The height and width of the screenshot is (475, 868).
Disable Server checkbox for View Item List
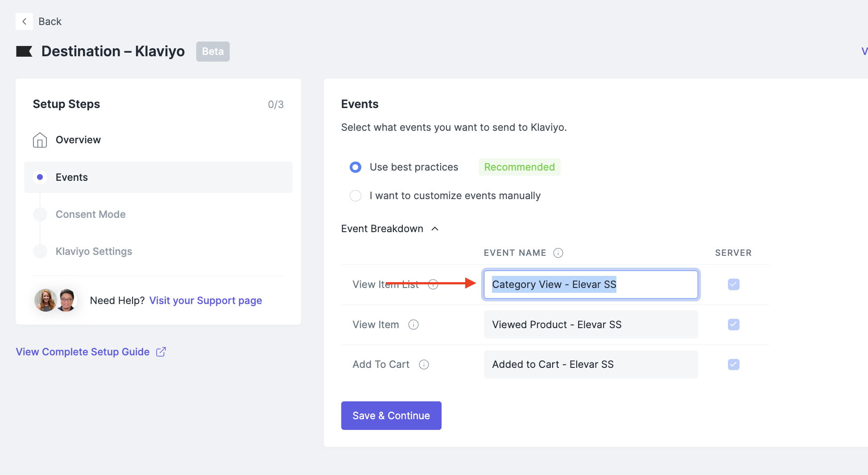(x=733, y=284)
